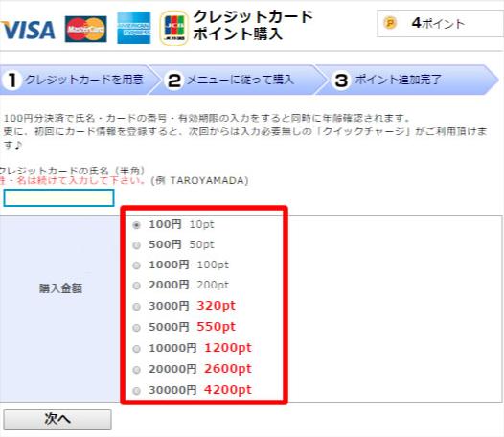This screenshot has height=437, width=504.
Task: Click the 4ポイント balance box
Action: click(x=441, y=23)
